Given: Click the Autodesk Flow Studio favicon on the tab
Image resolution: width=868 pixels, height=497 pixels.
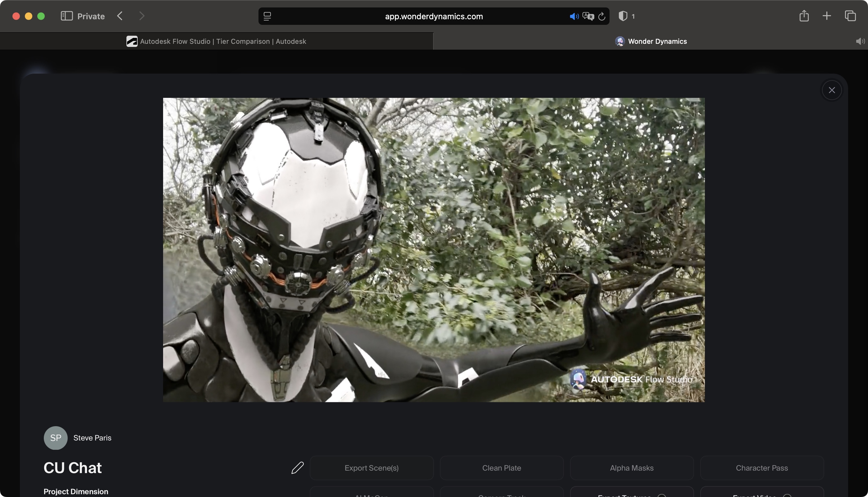Looking at the screenshot, I should [132, 41].
